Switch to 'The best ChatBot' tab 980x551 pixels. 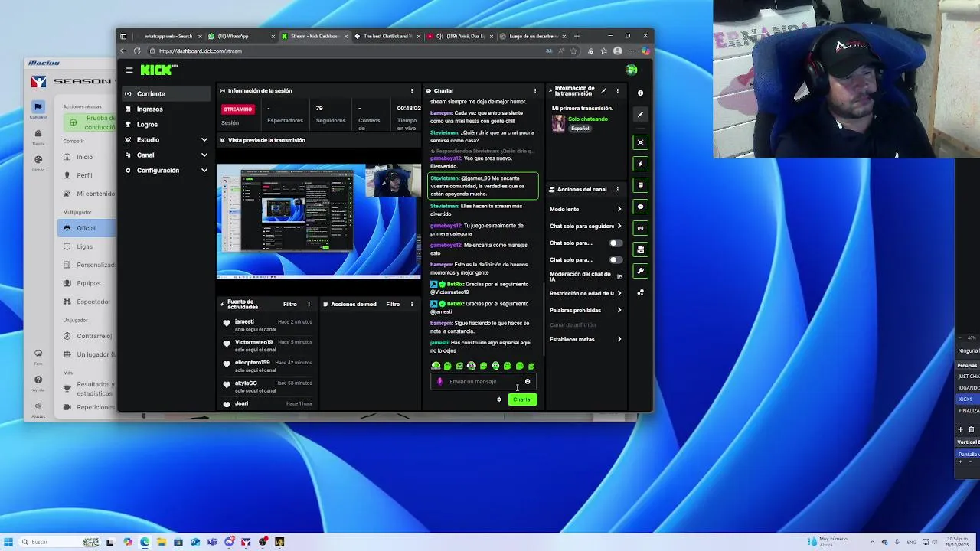coord(387,36)
